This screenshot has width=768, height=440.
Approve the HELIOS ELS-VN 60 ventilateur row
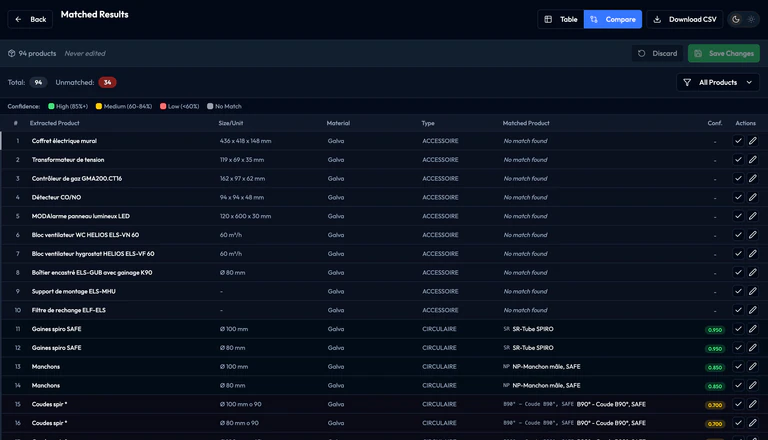pyautogui.click(x=738, y=235)
